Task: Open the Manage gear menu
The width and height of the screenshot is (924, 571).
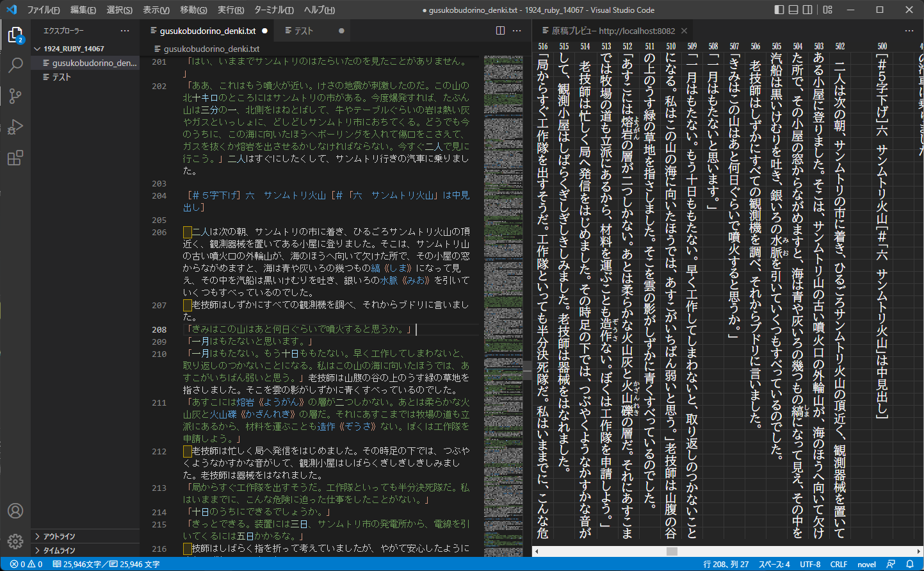Action: (x=15, y=542)
